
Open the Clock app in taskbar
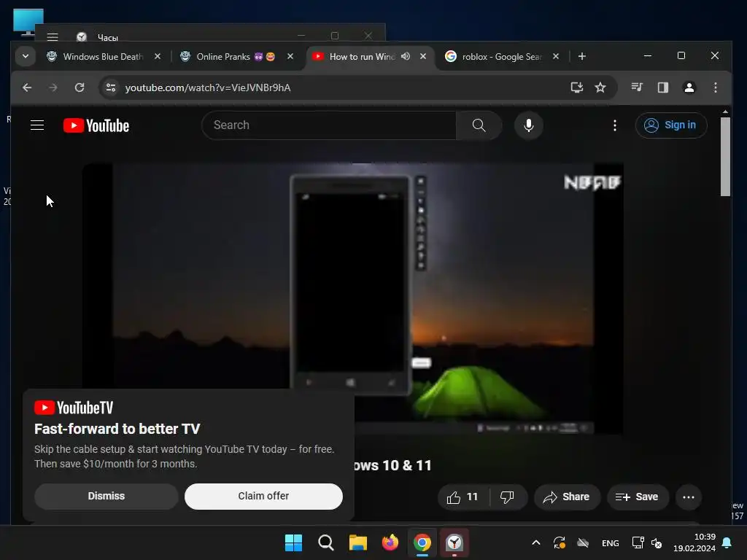coord(454,542)
